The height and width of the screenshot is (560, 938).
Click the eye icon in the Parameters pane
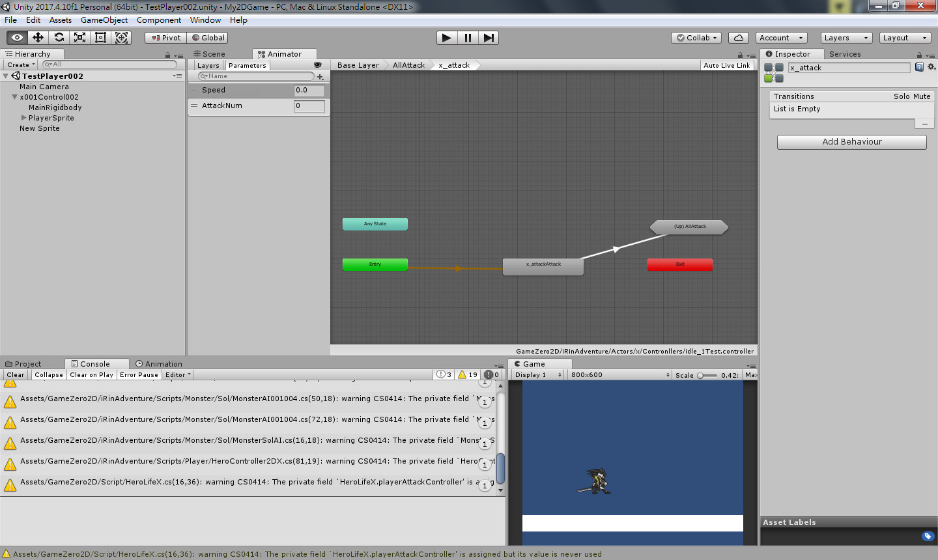pyautogui.click(x=318, y=65)
